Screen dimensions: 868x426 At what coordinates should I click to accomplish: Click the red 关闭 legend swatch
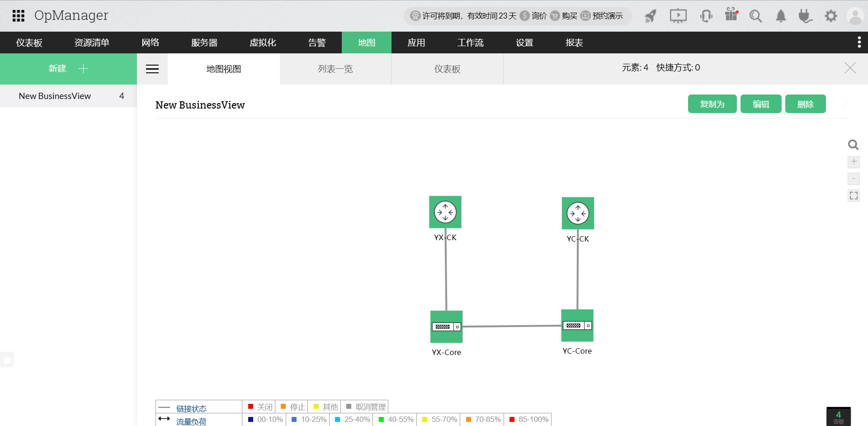pos(250,406)
